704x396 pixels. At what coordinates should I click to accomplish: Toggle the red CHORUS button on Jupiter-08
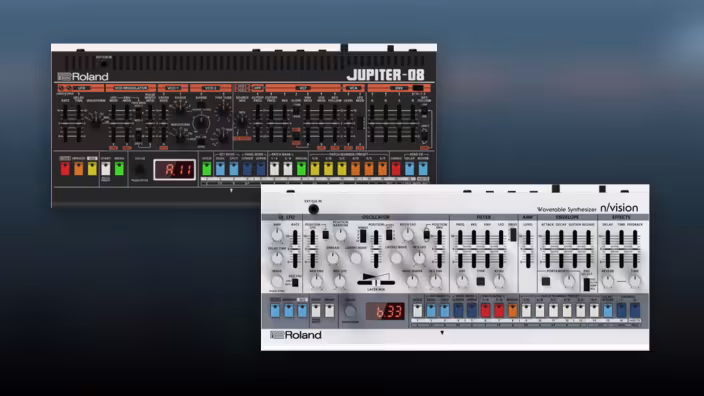[396, 168]
